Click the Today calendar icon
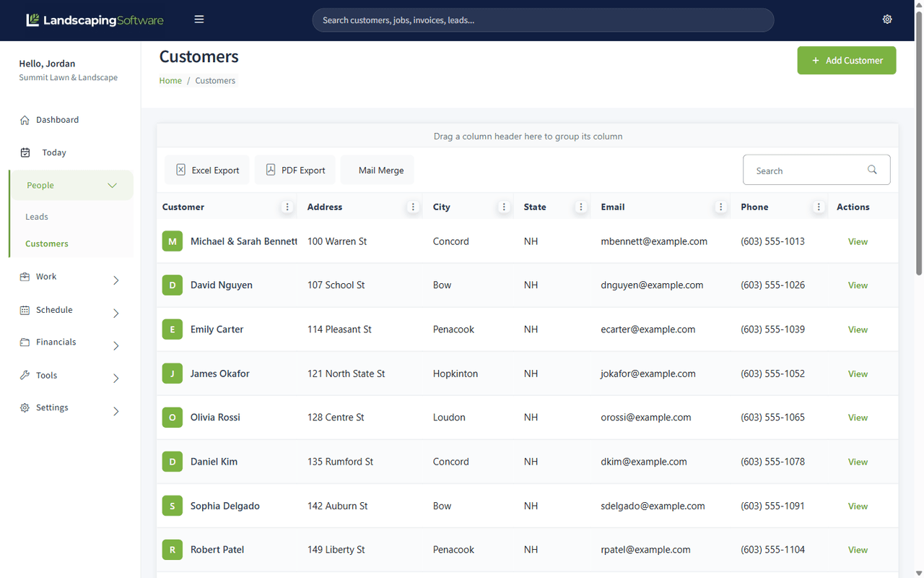The height and width of the screenshot is (578, 924). 25,152
